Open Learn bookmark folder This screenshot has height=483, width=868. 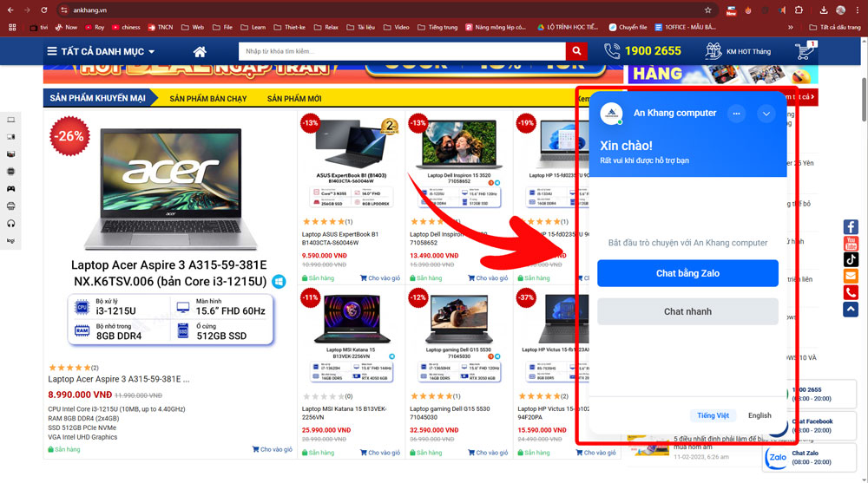tap(253, 27)
